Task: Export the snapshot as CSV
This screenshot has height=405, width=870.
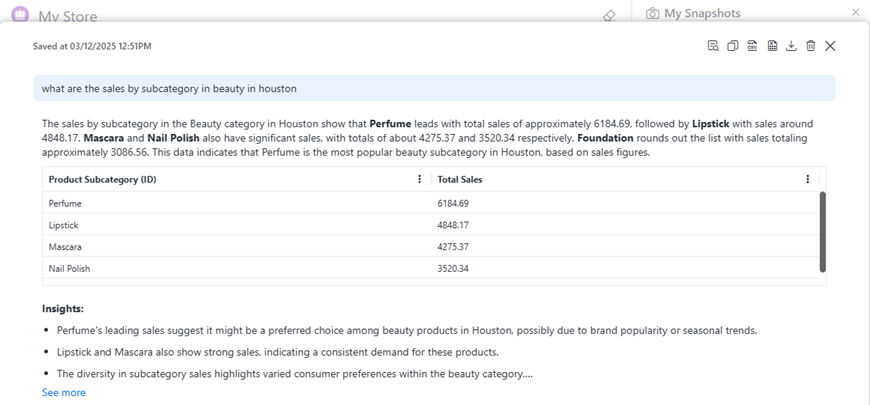Action: pyautogui.click(x=752, y=46)
